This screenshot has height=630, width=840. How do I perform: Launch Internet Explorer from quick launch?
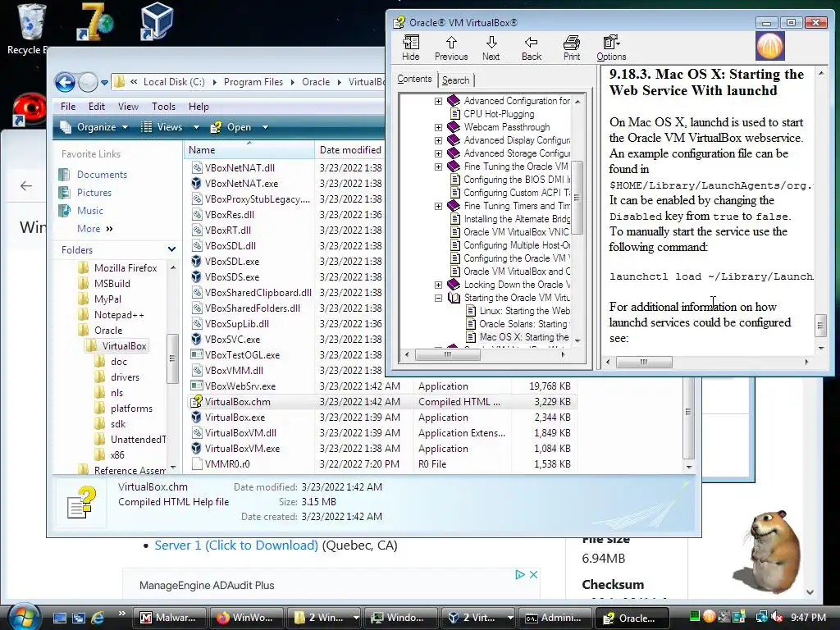(x=98, y=618)
